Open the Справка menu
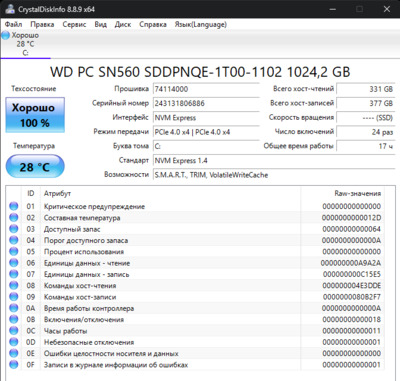Viewport: 400px width, 381px height. pos(153,24)
